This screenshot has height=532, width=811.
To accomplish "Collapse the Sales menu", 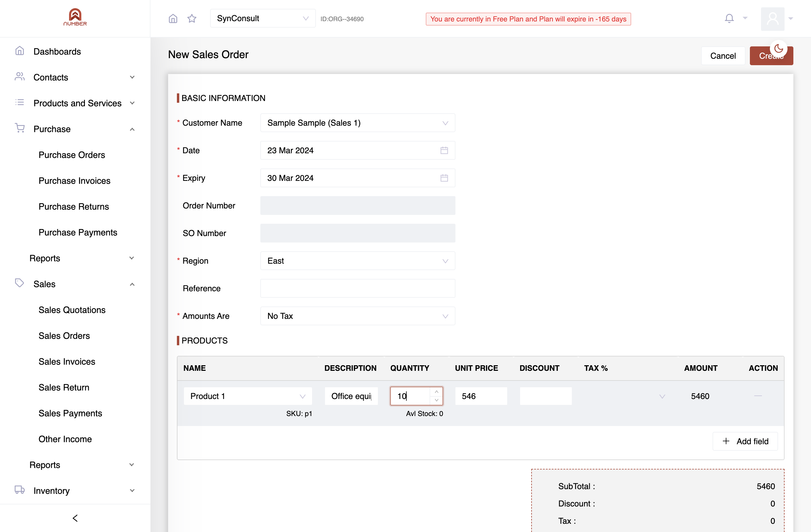I will point(75,284).
